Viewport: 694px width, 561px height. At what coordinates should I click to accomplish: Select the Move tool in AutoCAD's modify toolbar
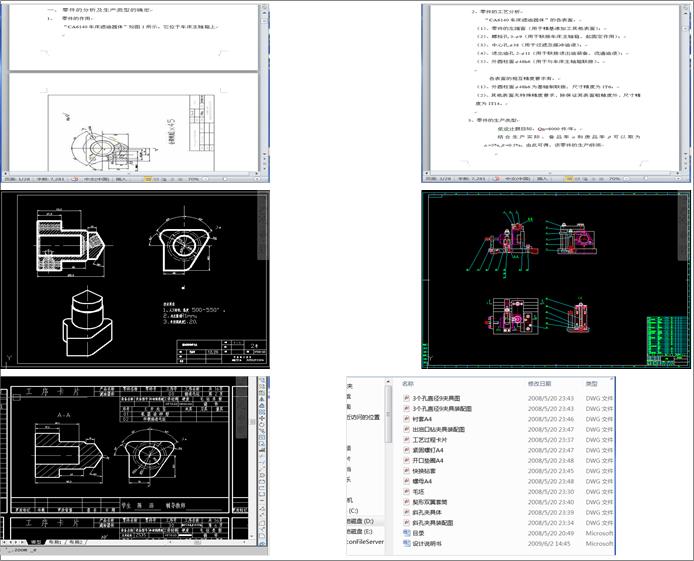262,418
